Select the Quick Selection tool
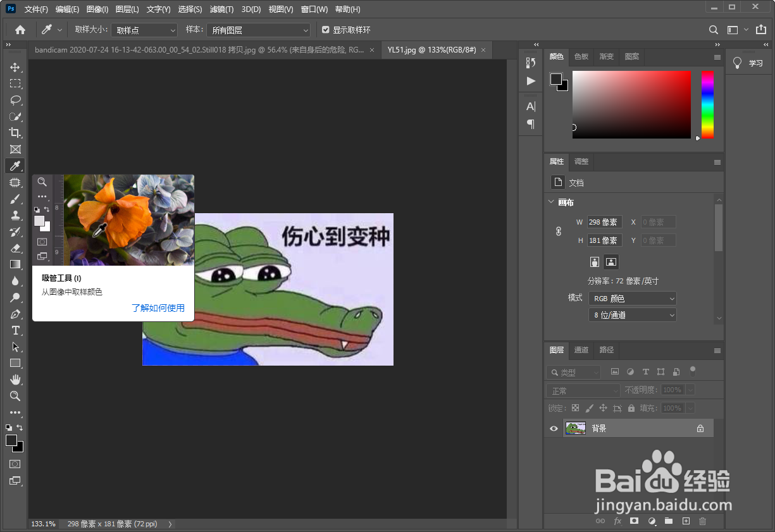Screen dimensions: 775x532 pos(15,116)
